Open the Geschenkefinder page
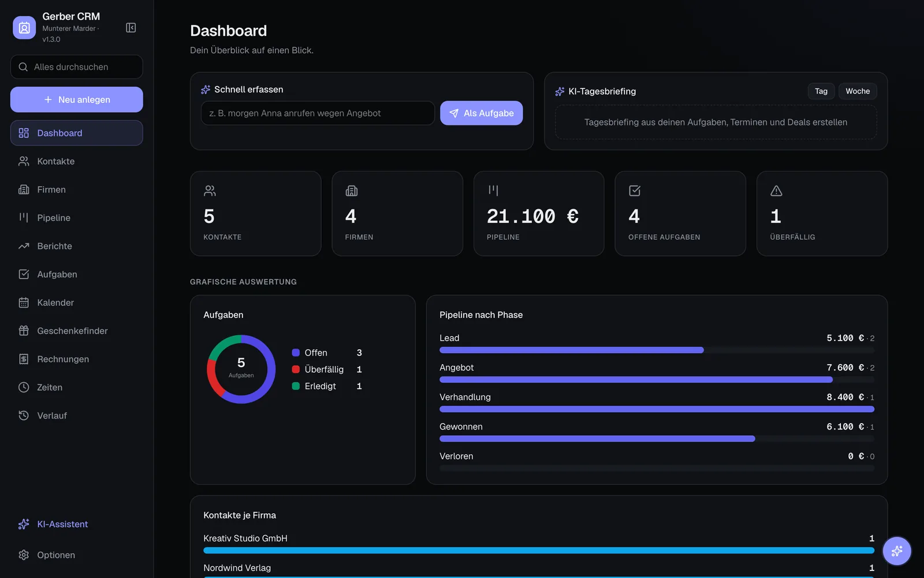Screen dimensions: 924x578 tap(77, 331)
